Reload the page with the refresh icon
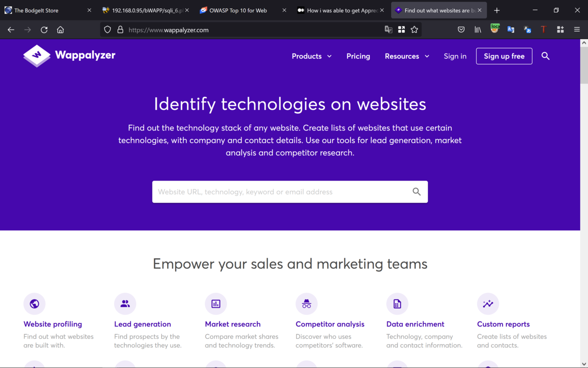Image resolution: width=588 pixels, height=368 pixels. click(x=44, y=30)
